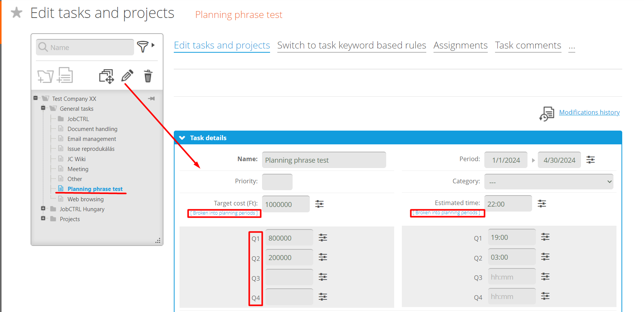Toggle the tree pin icon
The image size is (644, 312).
point(152,99)
